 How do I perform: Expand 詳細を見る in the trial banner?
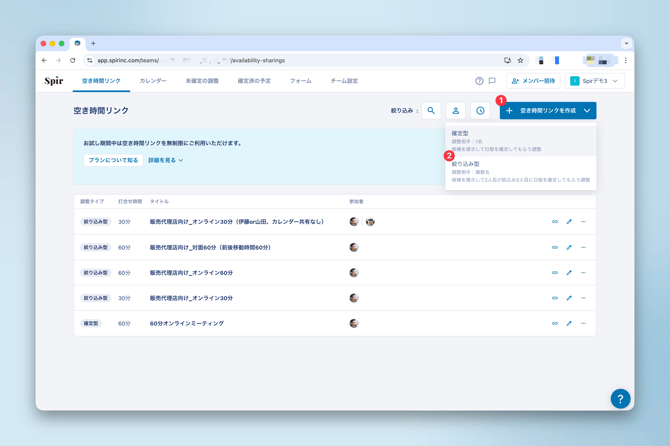click(x=166, y=160)
